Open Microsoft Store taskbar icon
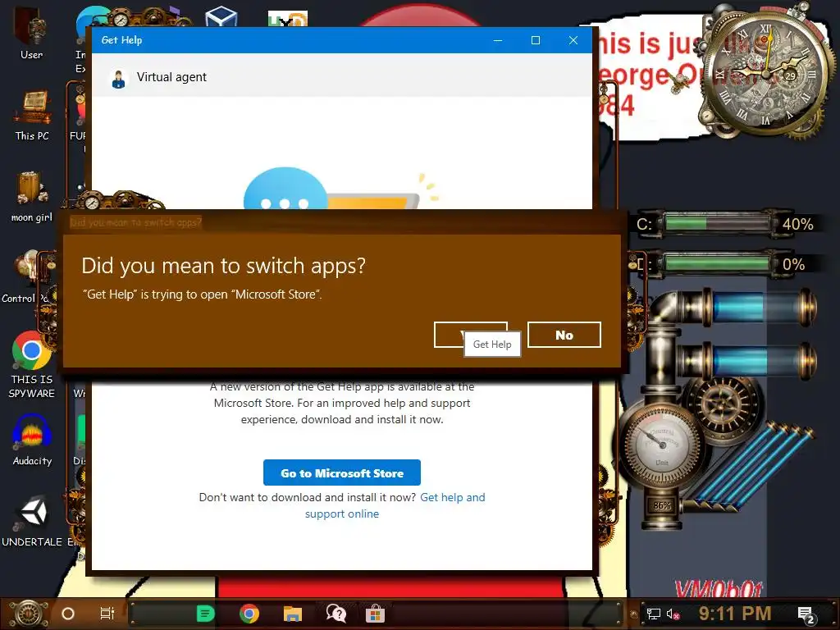This screenshot has height=630, width=840. 375,614
